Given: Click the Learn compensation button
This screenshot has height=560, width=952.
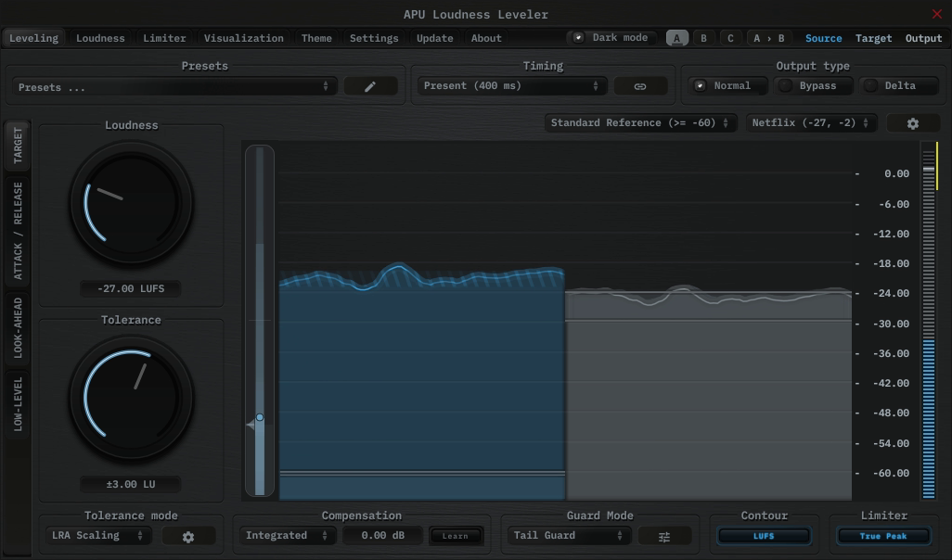Looking at the screenshot, I should pyautogui.click(x=456, y=536).
